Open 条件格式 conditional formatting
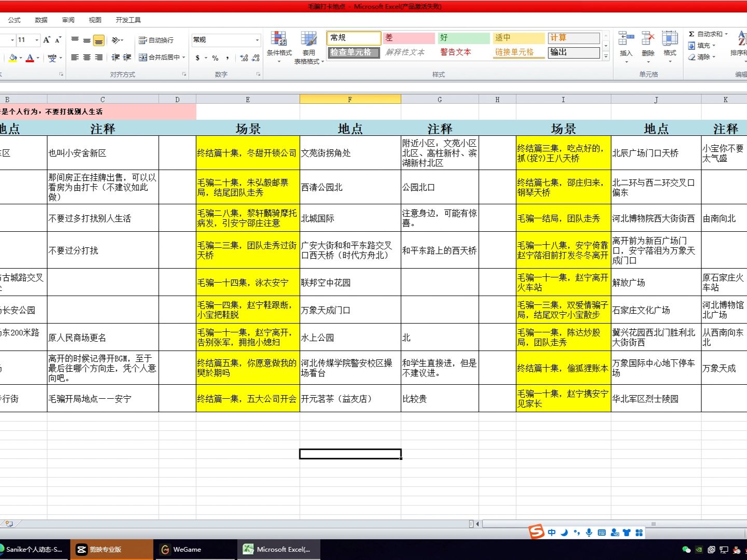Screen dimensions: 747x560 (279, 47)
